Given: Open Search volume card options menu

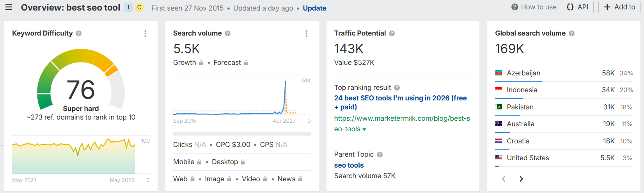Looking at the screenshot, I should (307, 34).
